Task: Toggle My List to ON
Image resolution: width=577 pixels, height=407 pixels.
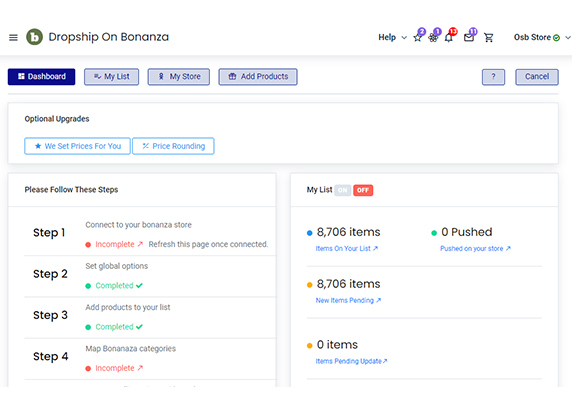Action: [343, 190]
